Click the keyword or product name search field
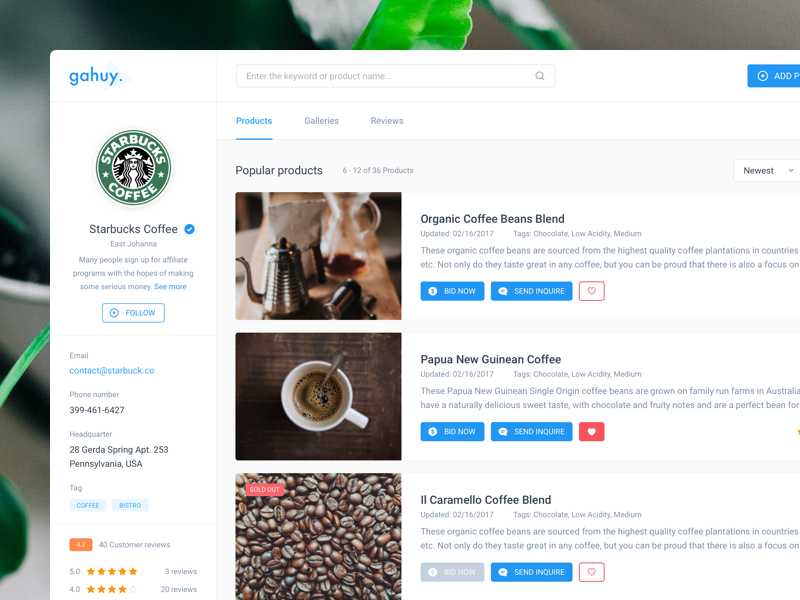800x600 pixels. (x=395, y=76)
